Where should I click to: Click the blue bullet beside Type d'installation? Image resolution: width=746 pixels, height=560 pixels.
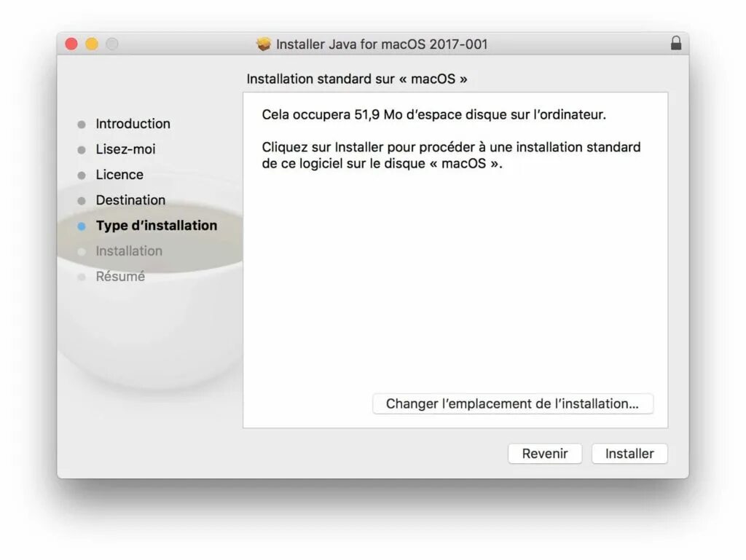82,226
